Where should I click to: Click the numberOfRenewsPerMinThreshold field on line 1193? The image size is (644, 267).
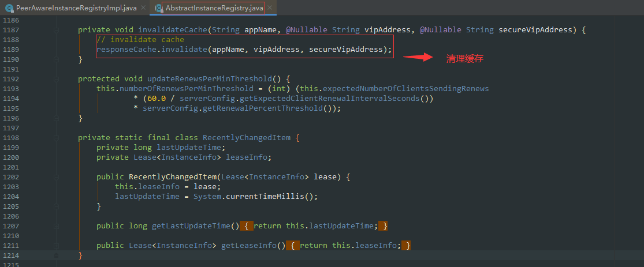(187, 89)
